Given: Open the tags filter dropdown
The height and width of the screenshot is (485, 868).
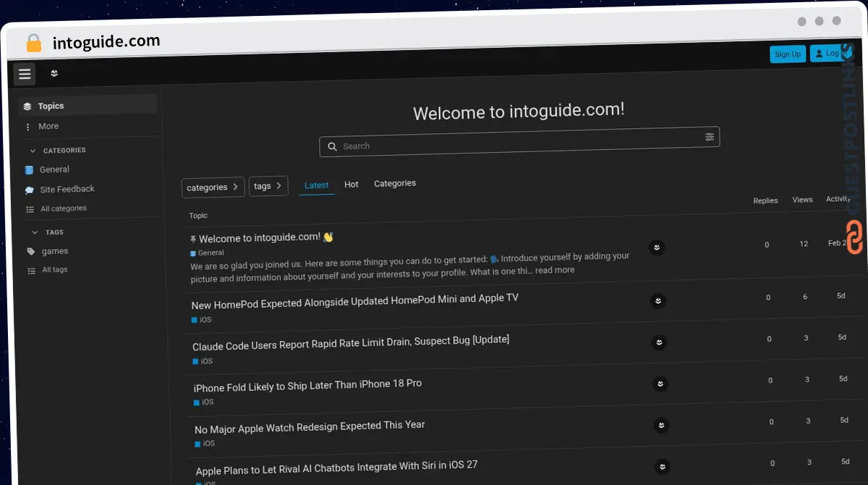Looking at the screenshot, I should [x=268, y=186].
